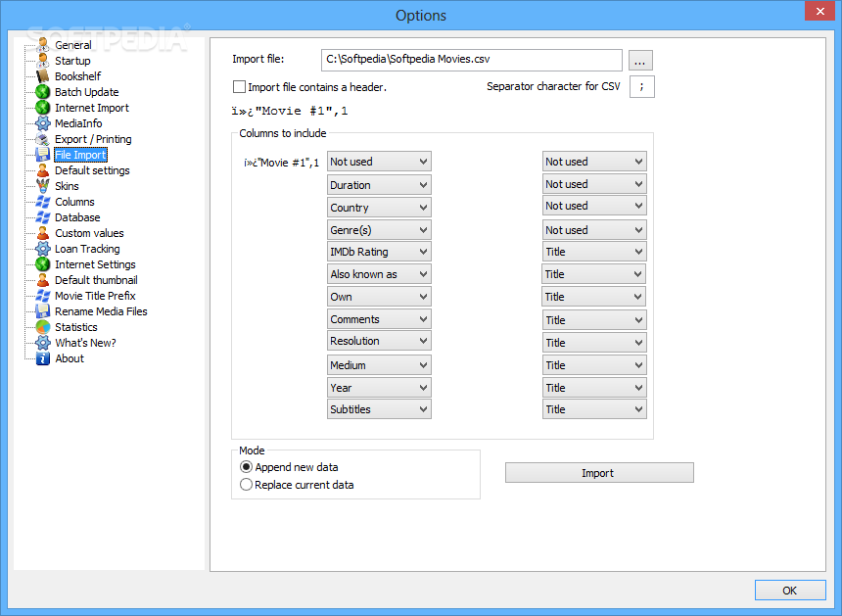Select the Append new data mode
This screenshot has width=842, height=616.
coord(246,467)
